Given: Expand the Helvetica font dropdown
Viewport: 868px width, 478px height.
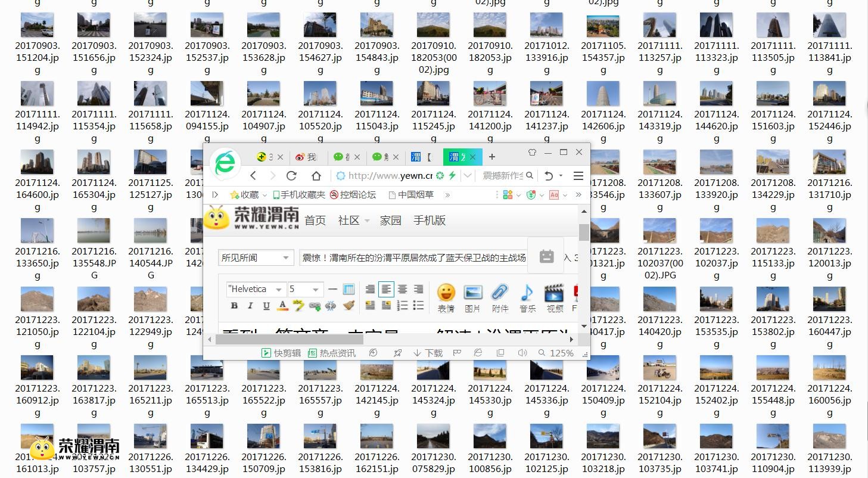Looking at the screenshot, I should 256,289.
